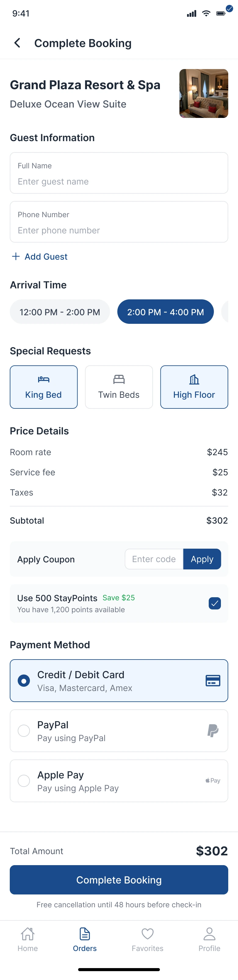Apply the coupon code

tap(202, 559)
